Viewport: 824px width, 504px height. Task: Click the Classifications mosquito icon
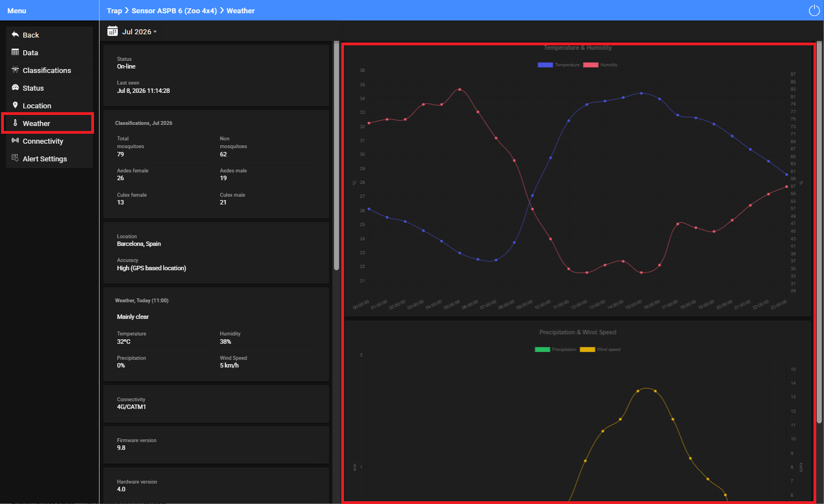pos(15,70)
